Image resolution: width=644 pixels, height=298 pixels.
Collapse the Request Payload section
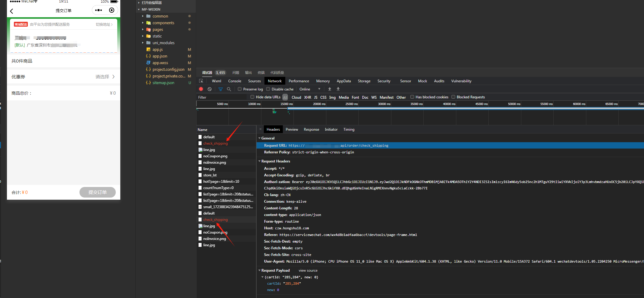[259, 270]
